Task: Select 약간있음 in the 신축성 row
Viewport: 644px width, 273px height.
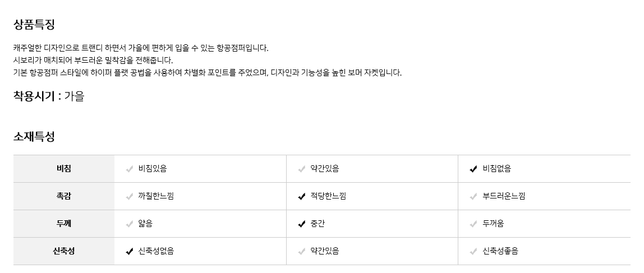Action: (325, 251)
